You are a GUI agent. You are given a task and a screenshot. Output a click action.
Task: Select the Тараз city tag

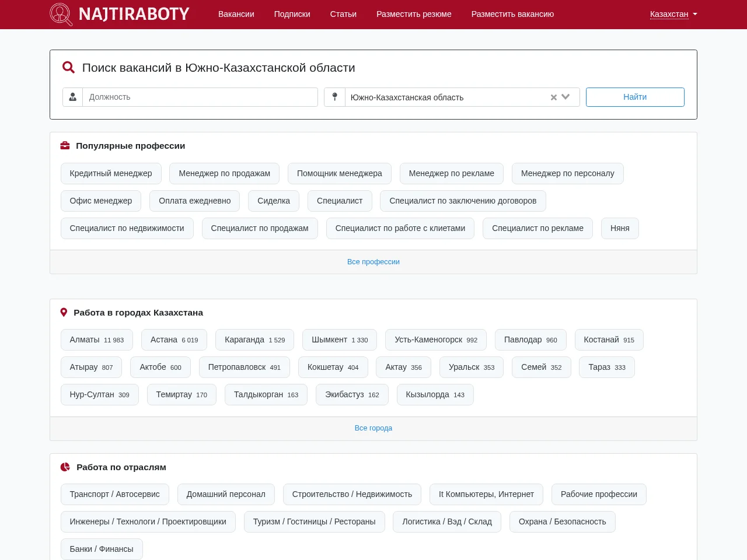pos(607,367)
